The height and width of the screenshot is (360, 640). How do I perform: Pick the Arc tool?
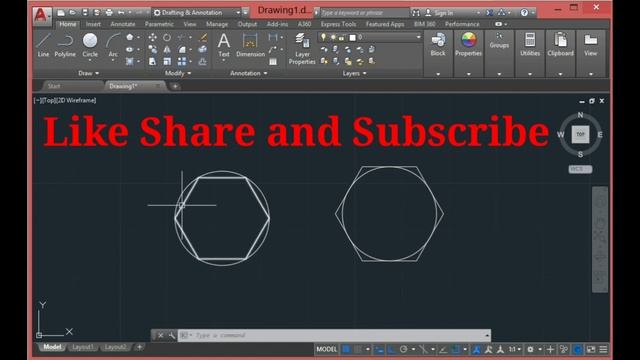click(113, 45)
